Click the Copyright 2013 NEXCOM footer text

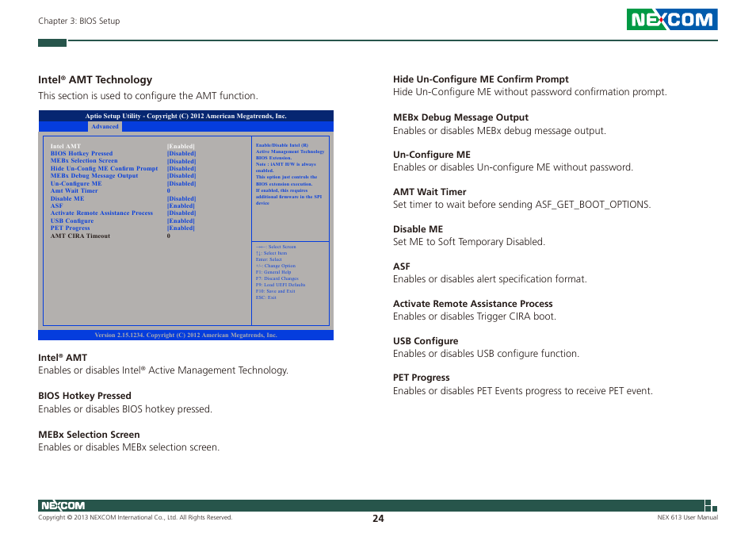pyautogui.click(x=135, y=517)
